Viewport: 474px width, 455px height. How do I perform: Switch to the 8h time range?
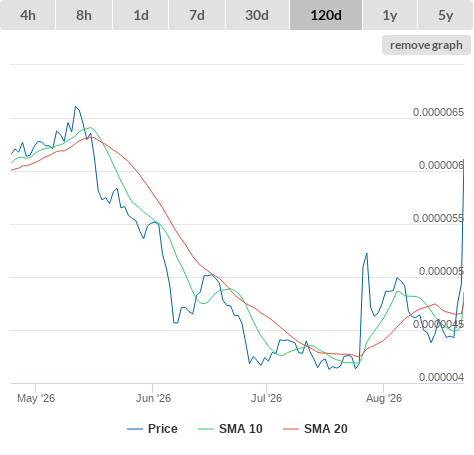click(84, 15)
